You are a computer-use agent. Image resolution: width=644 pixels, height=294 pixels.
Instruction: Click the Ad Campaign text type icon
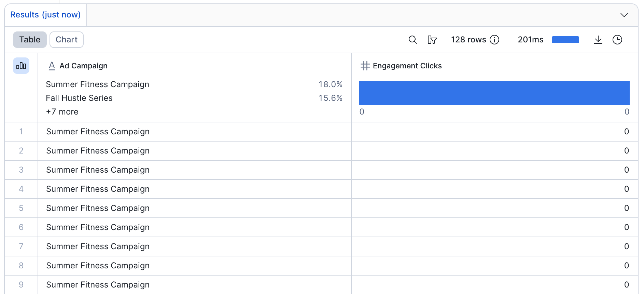[x=52, y=66]
